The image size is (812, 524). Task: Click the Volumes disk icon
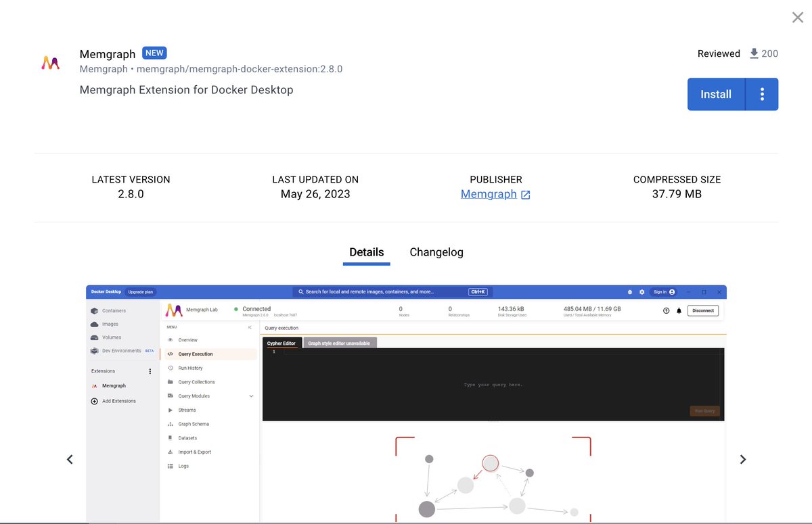95,337
